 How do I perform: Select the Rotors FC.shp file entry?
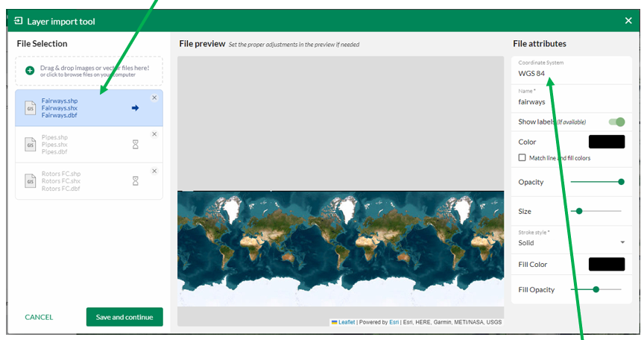[x=89, y=181]
